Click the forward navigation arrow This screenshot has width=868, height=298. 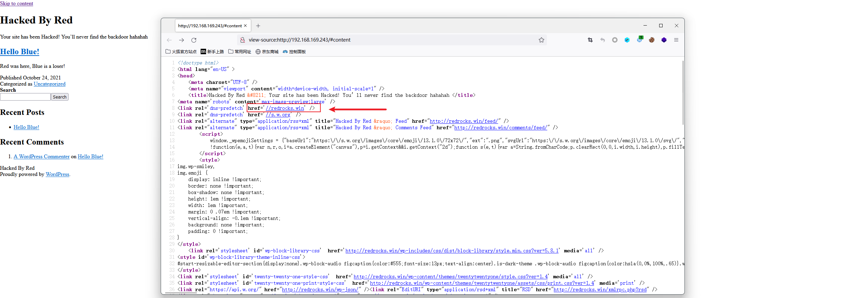[182, 40]
